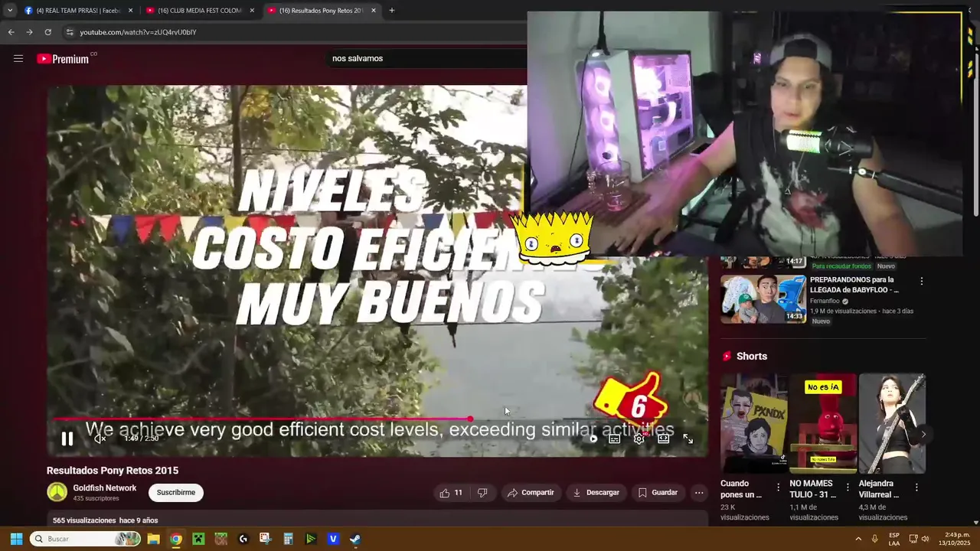Open the tab search dropdown arrow
The image size is (980, 551).
(x=9, y=11)
